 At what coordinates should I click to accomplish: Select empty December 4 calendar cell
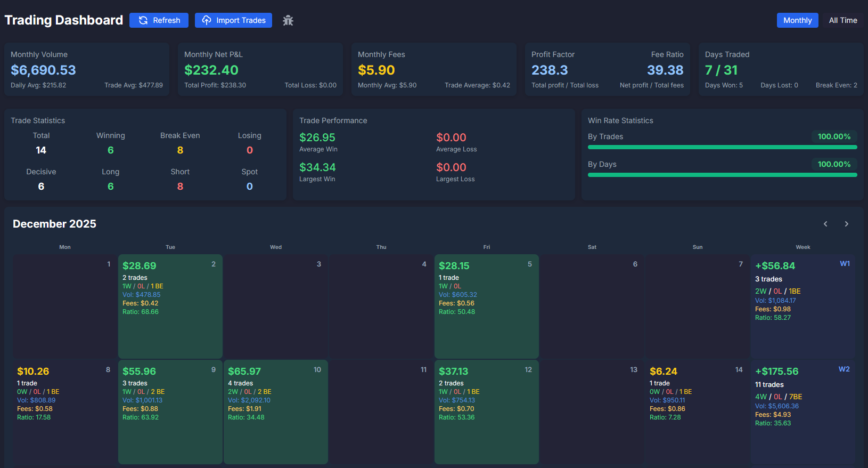click(381, 306)
